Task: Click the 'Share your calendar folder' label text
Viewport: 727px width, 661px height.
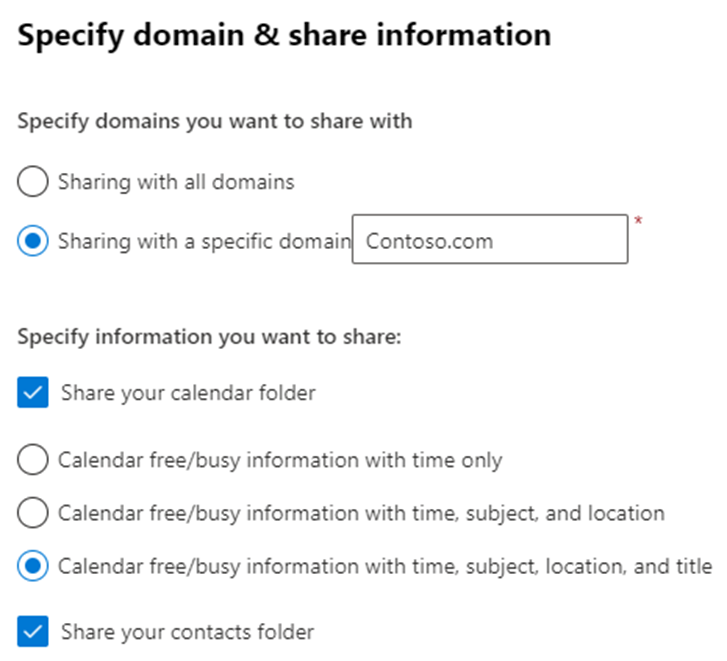Action: [x=188, y=393]
